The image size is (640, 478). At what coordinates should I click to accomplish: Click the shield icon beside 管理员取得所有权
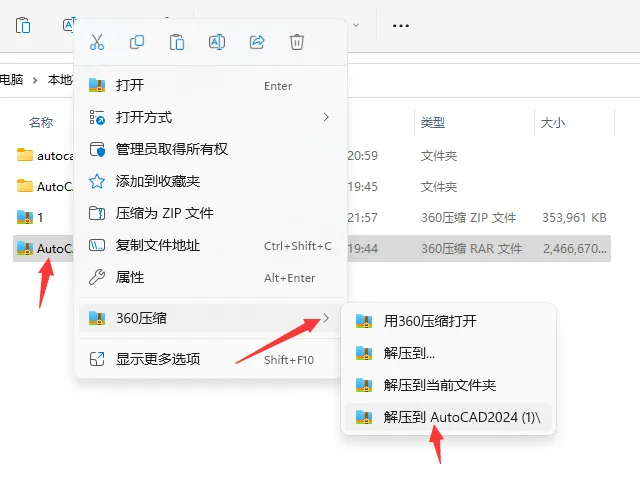(x=97, y=149)
